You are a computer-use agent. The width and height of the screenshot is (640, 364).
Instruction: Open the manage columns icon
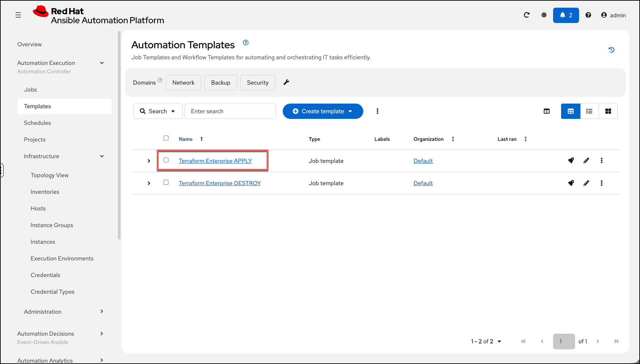[x=546, y=111]
